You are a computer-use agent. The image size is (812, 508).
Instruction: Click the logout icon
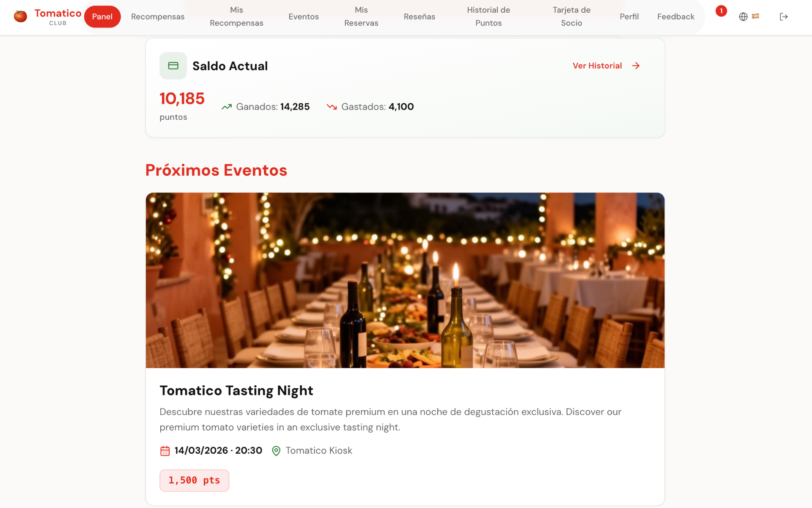coord(784,17)
